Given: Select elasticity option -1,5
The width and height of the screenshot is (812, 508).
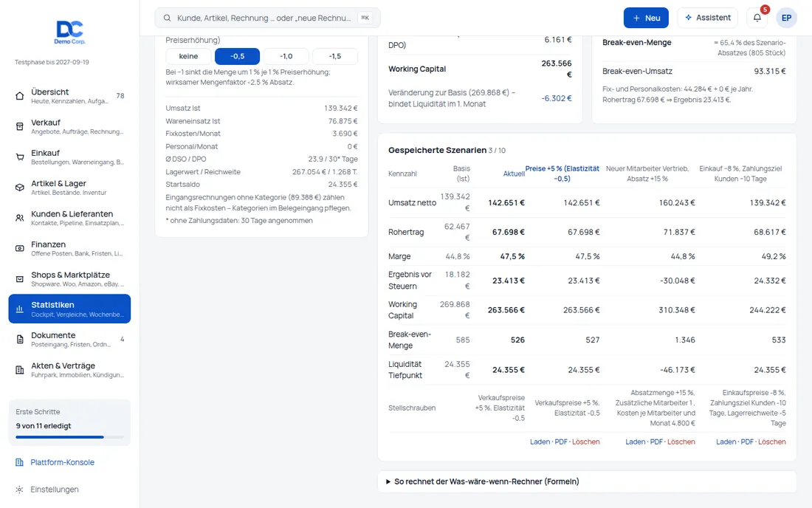Looking at the screenshot, I should pyautogui.click(x=335, y=56).
